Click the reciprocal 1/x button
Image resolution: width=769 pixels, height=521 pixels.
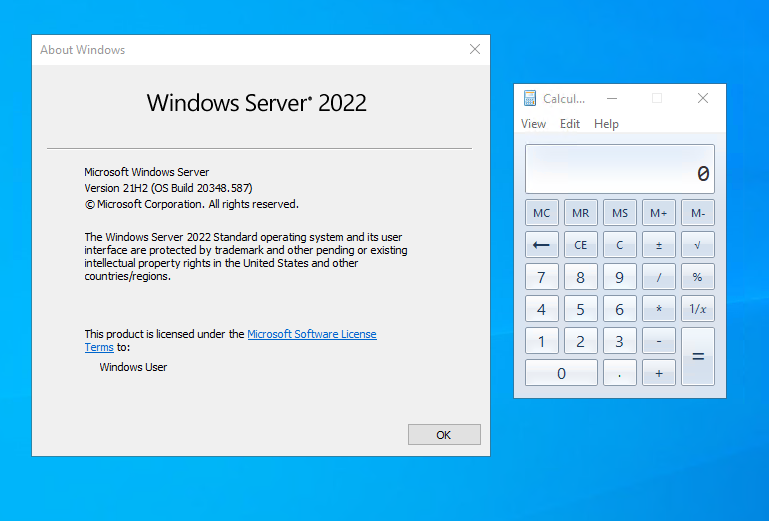[x=698, y=309]
